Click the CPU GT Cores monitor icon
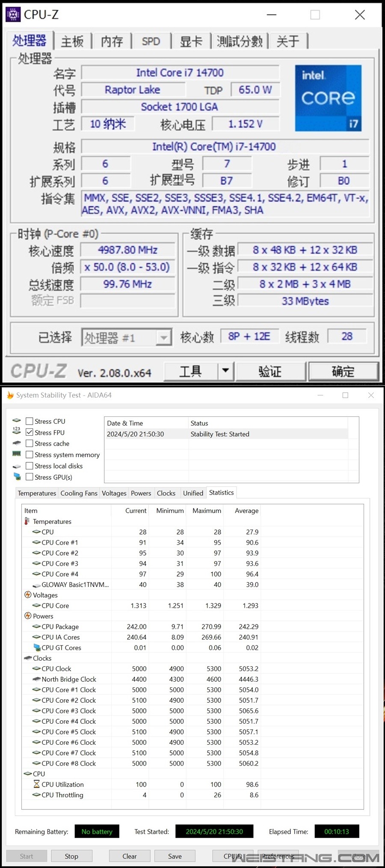This screenshot has width=385, height=868. click(x=37, y=647)
